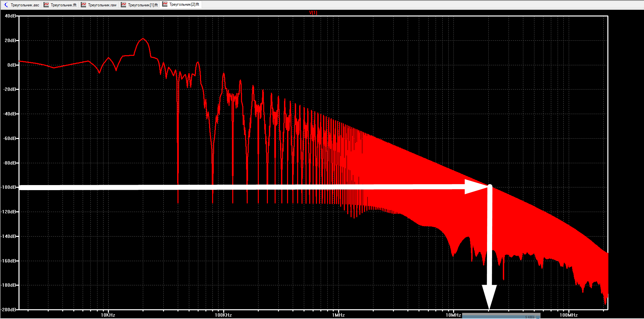Open the Треугольник.fft tab

click(x=61, y=5)
